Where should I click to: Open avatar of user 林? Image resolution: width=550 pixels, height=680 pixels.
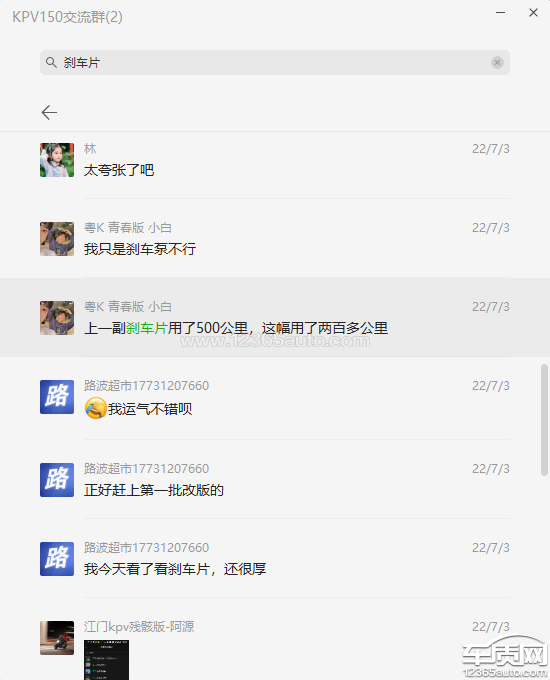(57, 160)
